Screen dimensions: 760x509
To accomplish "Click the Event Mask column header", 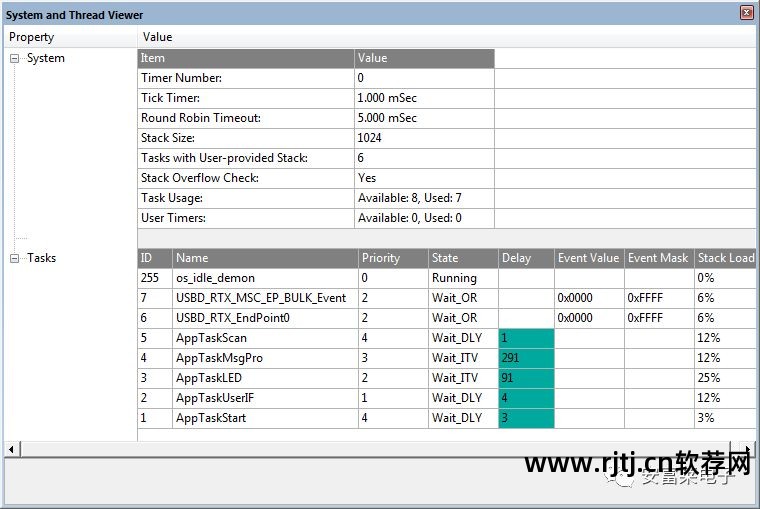I will point(658,258).
